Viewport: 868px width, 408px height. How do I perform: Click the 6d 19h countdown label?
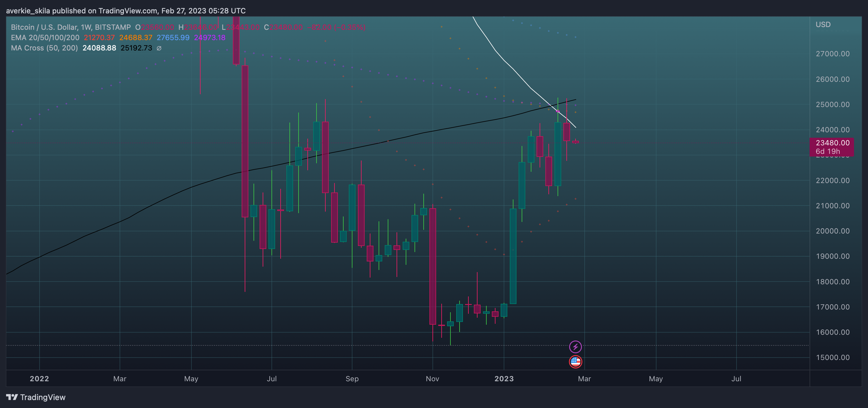tap(828, 151)
